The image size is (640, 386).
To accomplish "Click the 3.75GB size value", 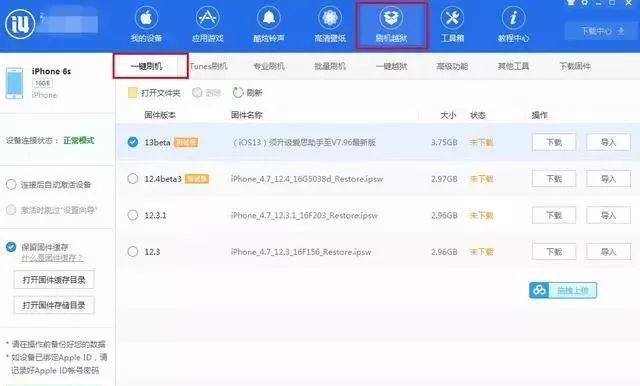I will pyautogui.click(x=444, y=142).
